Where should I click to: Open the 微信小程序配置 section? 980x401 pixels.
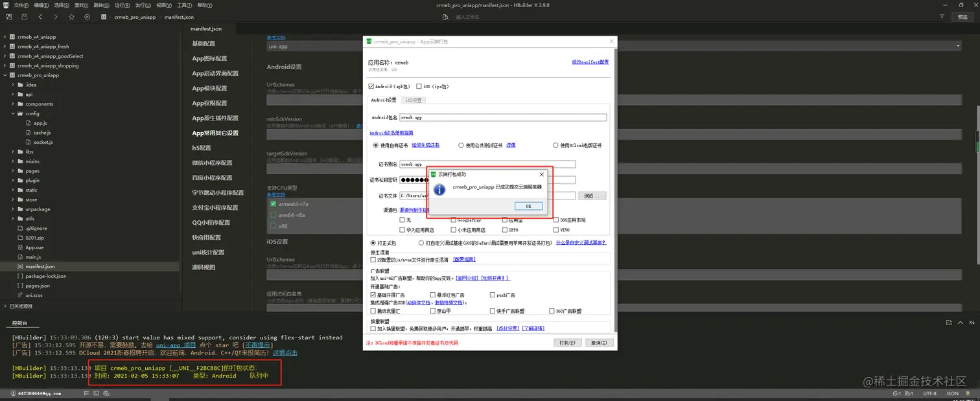(212, 163)
